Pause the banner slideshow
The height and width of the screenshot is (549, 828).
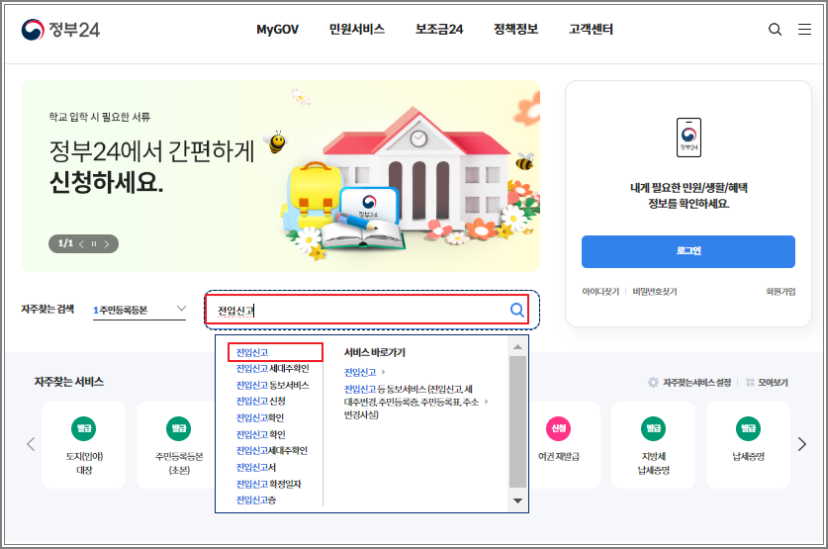[94, 244]
